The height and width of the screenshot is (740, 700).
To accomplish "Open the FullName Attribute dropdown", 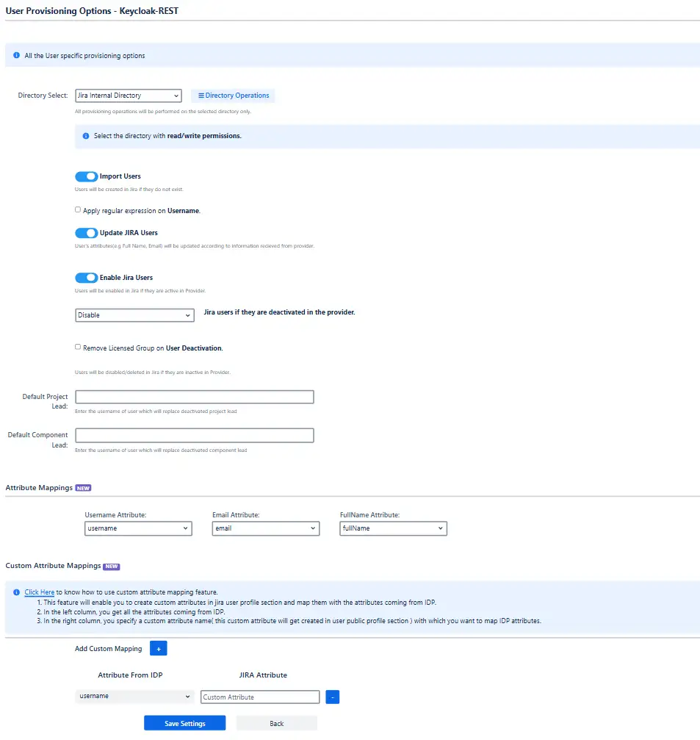I will coord(393,528).
